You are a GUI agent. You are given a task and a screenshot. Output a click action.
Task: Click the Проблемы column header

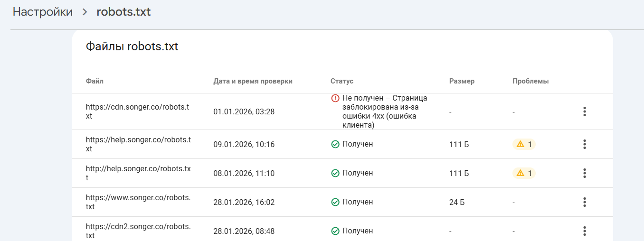(x=530, y=81)
